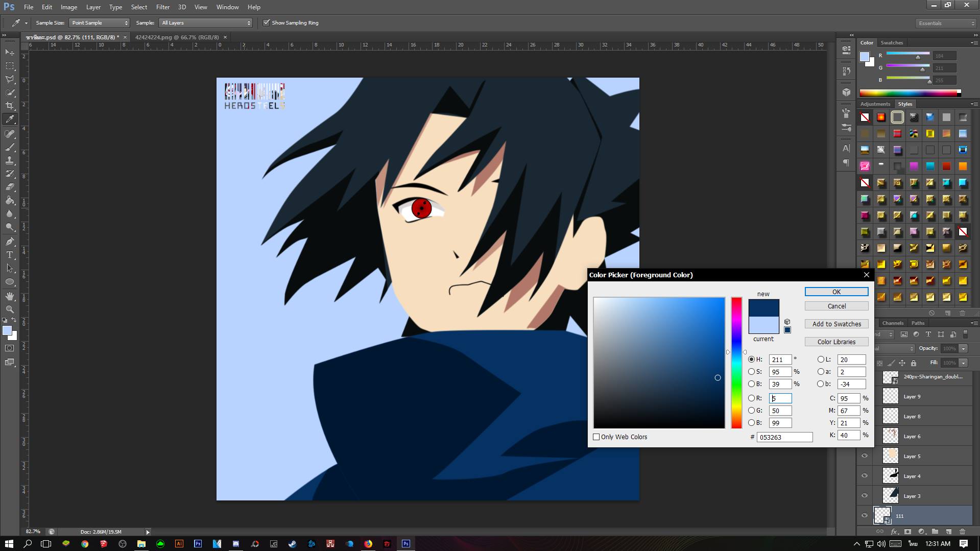Screen dimensions: 980x551
Task: Switch to the Channels tab
Action: click(x=893, y=323)
